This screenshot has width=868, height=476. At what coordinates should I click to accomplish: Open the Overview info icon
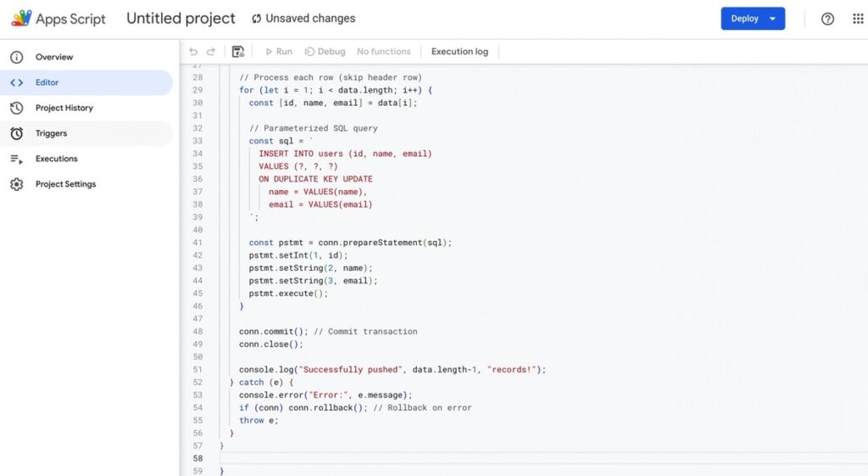17,57
